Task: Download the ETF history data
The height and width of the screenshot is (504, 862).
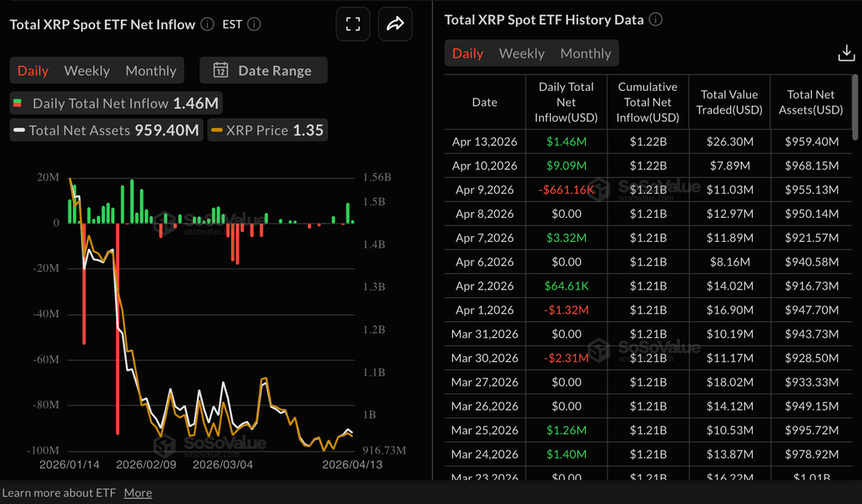Action: pyautogui.click(x=845, y=53)
